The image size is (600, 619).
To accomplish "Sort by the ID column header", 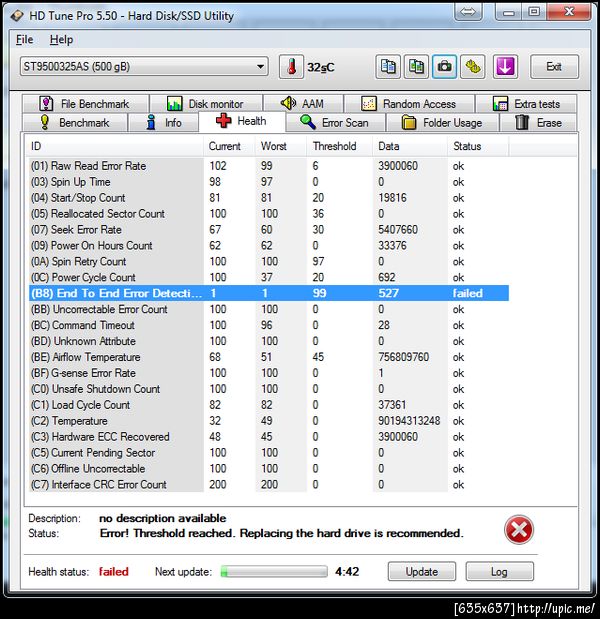I will 114,146.
